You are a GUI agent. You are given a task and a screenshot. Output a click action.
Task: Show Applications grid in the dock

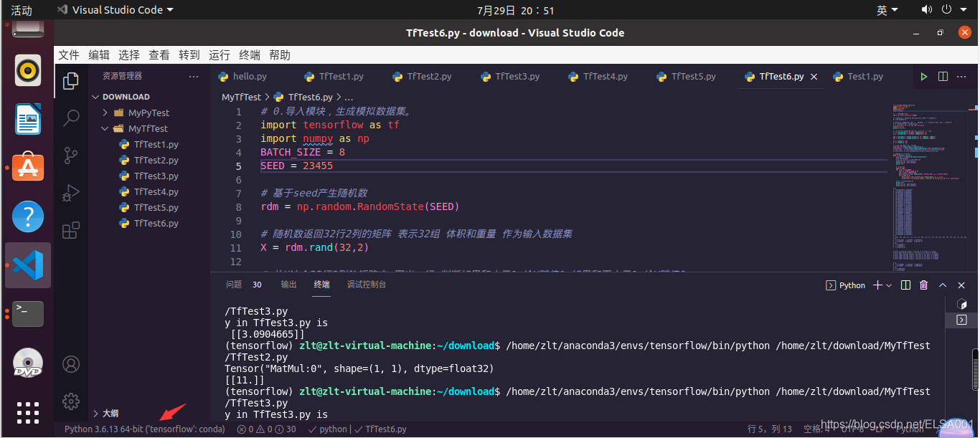[x=28, y=412]
